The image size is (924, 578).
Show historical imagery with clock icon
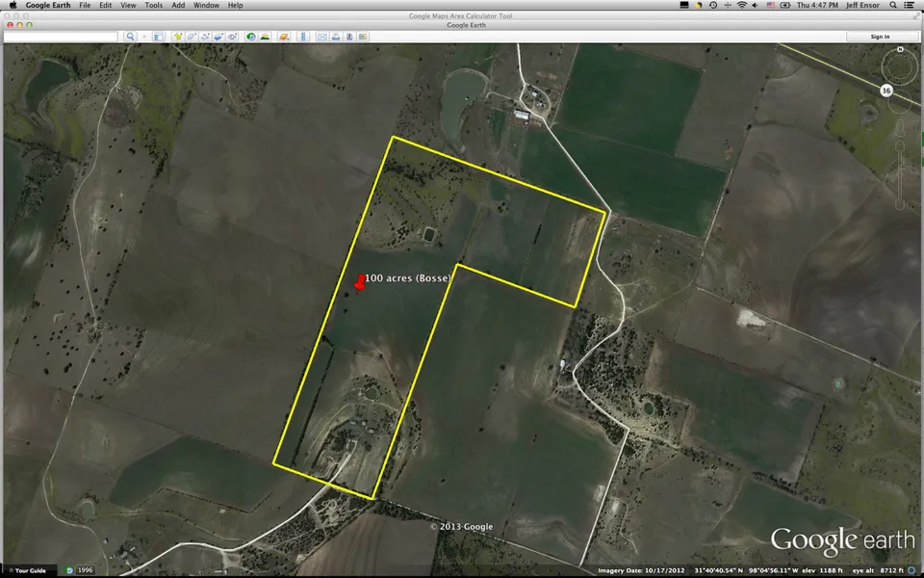[251, 37]
